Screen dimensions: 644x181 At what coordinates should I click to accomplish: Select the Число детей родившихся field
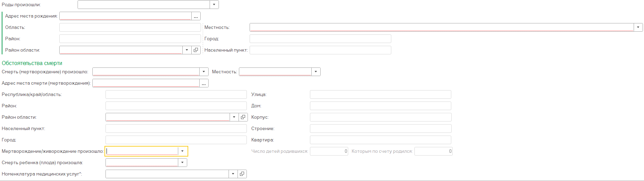point(329,151)
